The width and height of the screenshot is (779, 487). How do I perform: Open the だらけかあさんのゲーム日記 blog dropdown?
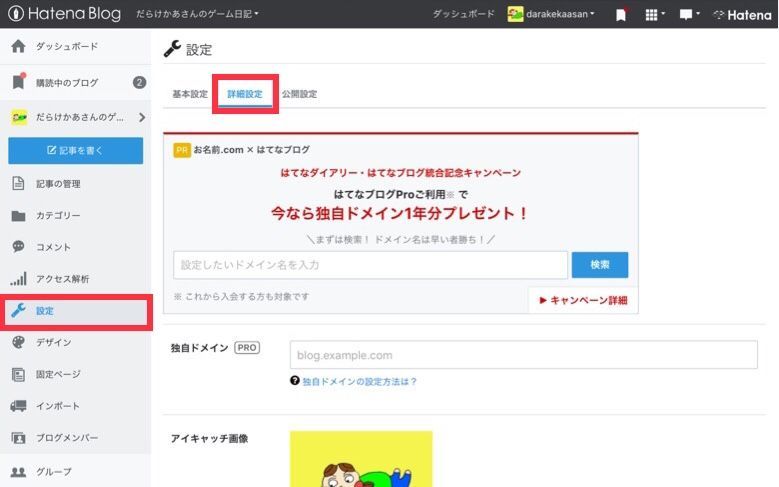(197, 14)
